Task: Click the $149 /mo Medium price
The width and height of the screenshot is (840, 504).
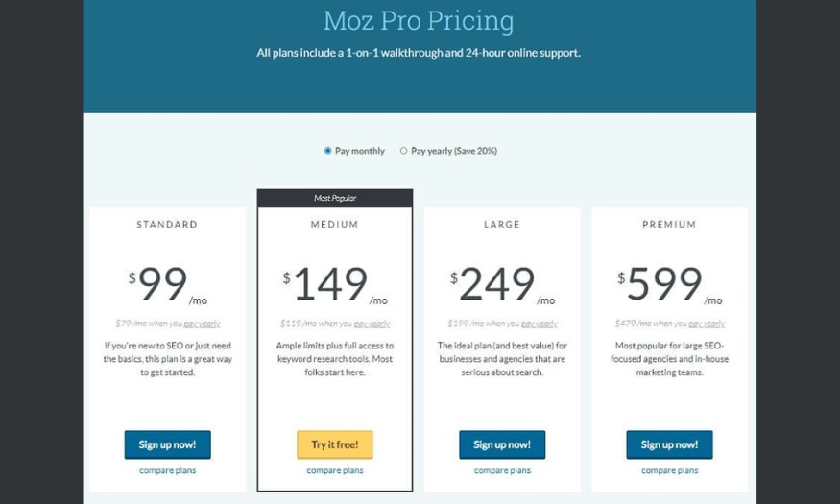Action: [335, 284]
